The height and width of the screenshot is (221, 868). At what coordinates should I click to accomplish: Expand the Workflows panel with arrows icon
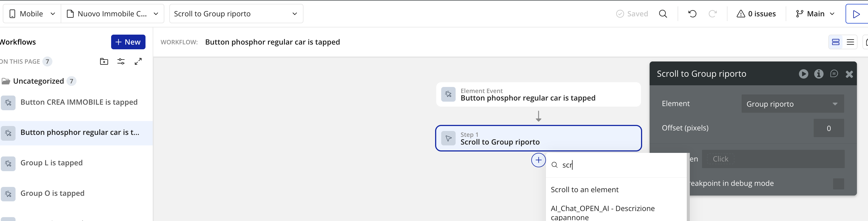pos(138,61)
